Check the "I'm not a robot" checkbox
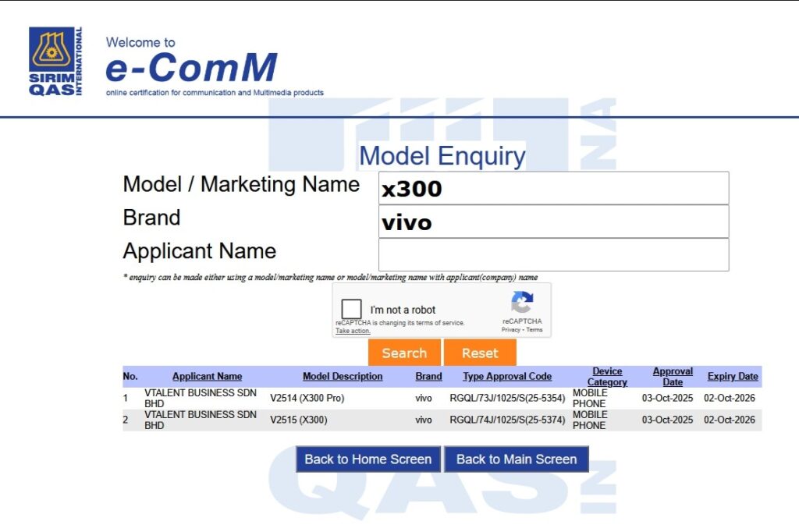This screenshot has width=799, height=532. [x=352, y=310]
